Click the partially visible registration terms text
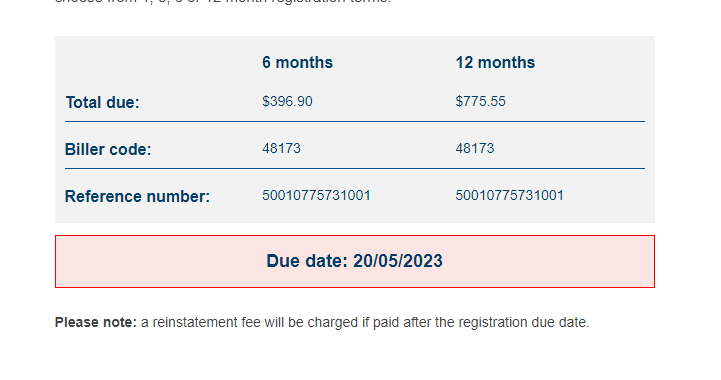The width and height of the screenshot is (721, 380). click(223, 2)
